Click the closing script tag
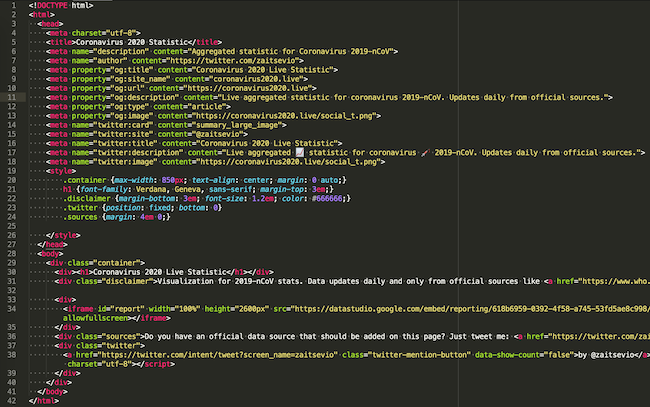 tap(153, 364)
